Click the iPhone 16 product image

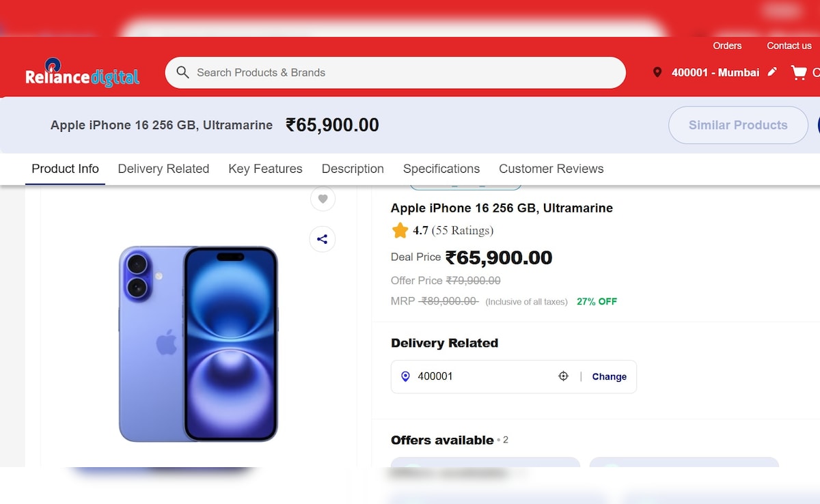tap(198, 344)
